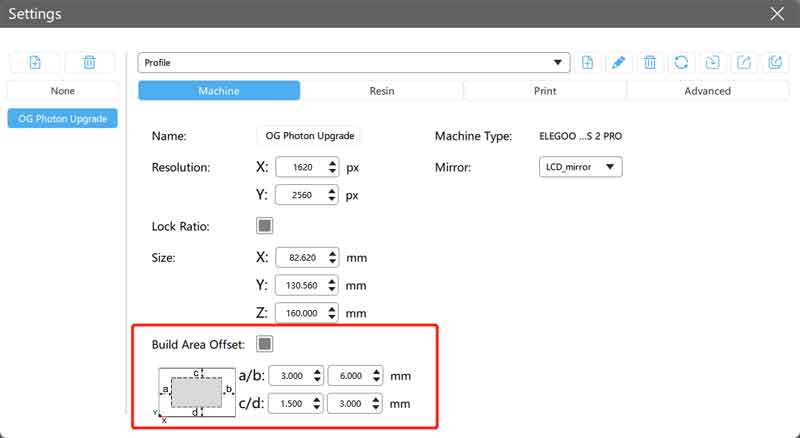Screen dimensions: 800x438
Task: Click the pencil edit profile icon
Action: 618,62
